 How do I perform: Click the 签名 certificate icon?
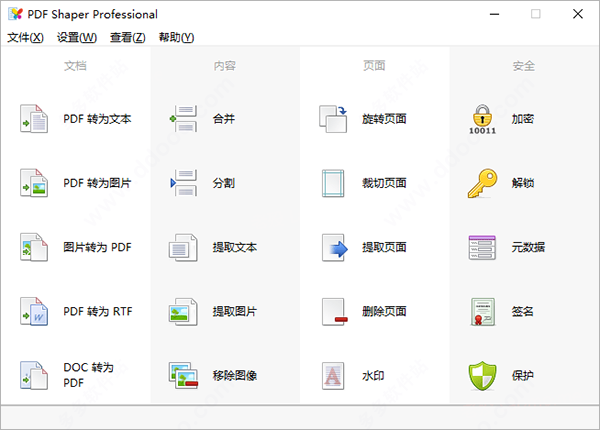point(483,311)
